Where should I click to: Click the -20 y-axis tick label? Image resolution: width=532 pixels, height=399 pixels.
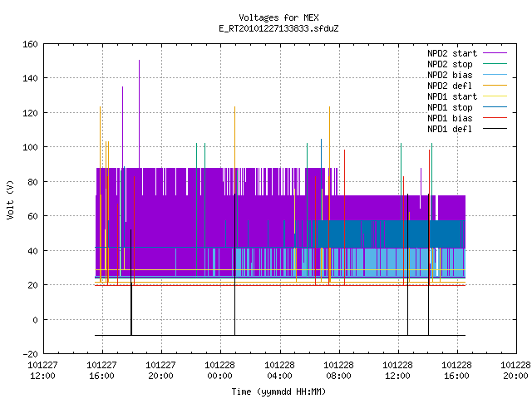tap(30, 354)
